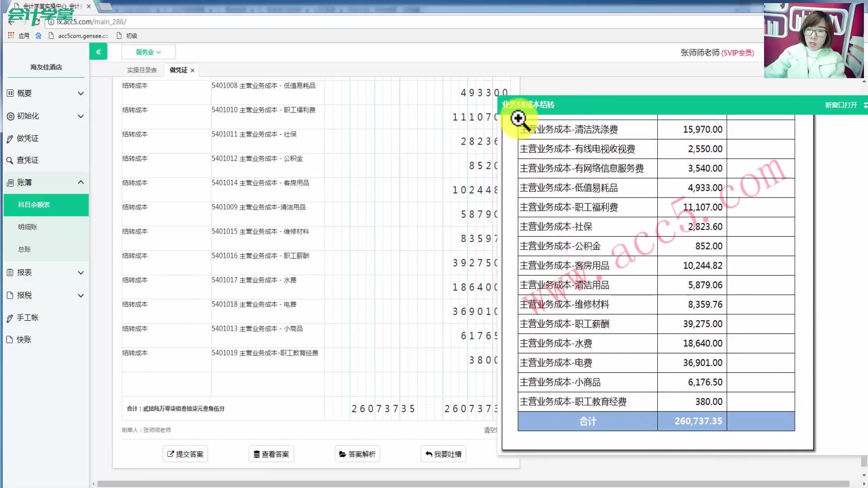
Task: Click the 手工帐 pencil icon
Action: [10, 318]
